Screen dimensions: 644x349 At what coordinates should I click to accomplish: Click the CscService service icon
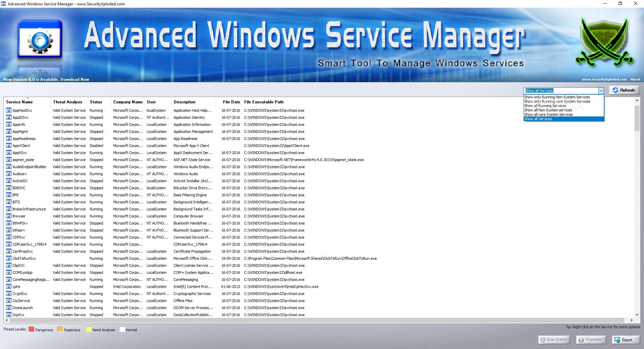pos(9,300)
